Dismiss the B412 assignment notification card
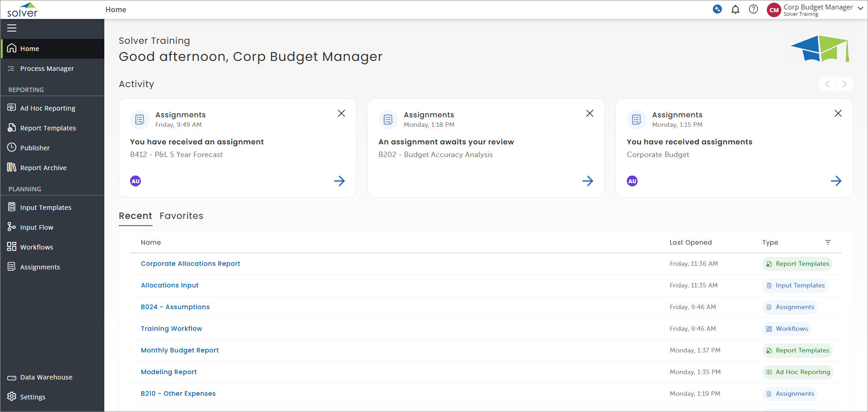The height and width of the screenshot is (412, 868). pos(341,113)
